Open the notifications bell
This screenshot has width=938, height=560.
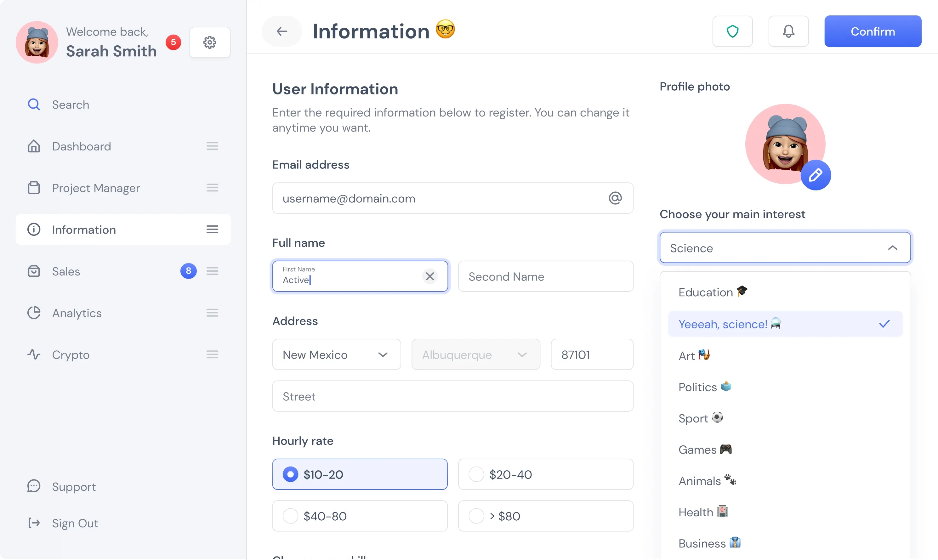[x=788, y=31]
